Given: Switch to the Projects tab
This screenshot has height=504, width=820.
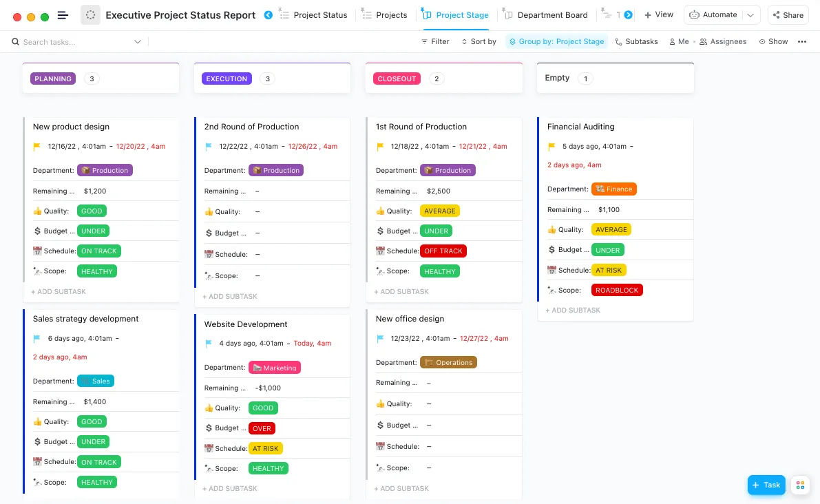Looking at the screenshot, I should click(385, 15).
